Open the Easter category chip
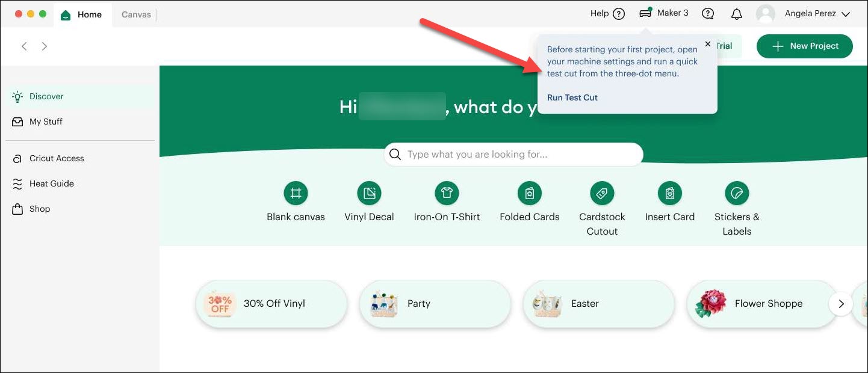 [x=598, y=304]
